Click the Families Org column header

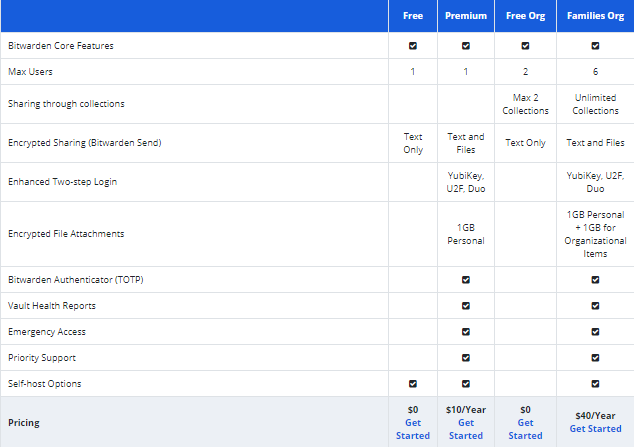pyautogui.click(x=595, y=16)
